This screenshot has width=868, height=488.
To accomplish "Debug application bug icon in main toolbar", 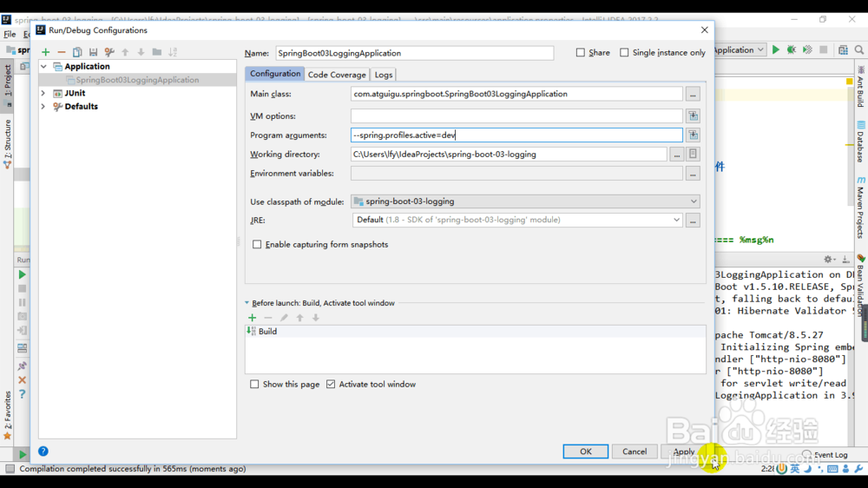I will click(792, 49).
